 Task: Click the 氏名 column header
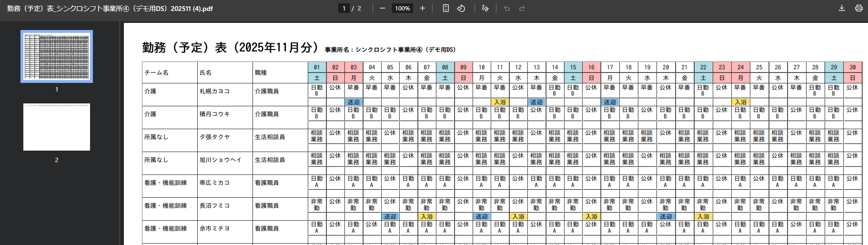click(206, 73)
